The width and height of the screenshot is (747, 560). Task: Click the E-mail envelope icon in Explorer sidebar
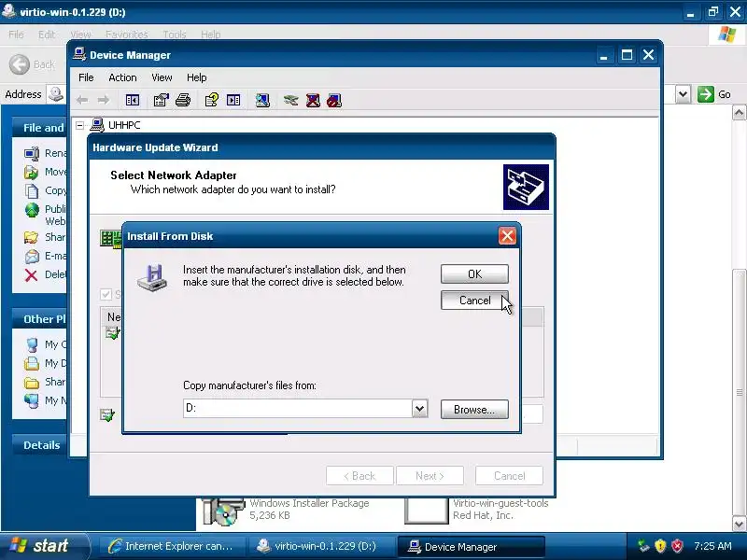click(x=32, y=256)
